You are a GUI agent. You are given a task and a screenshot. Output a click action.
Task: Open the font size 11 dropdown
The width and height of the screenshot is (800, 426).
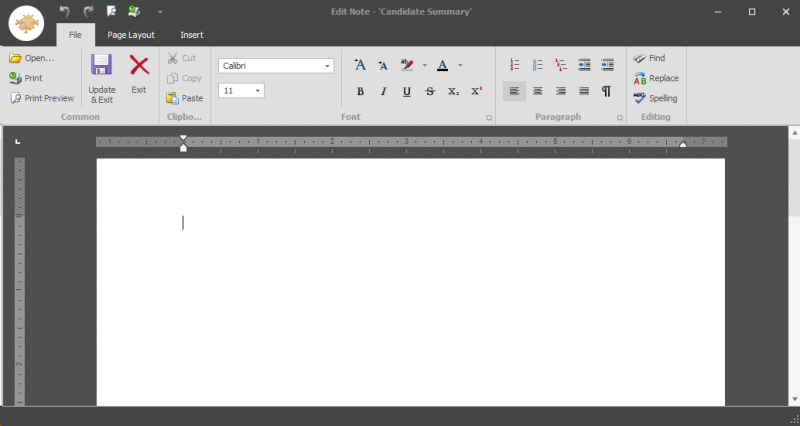(x=258, y=91)
